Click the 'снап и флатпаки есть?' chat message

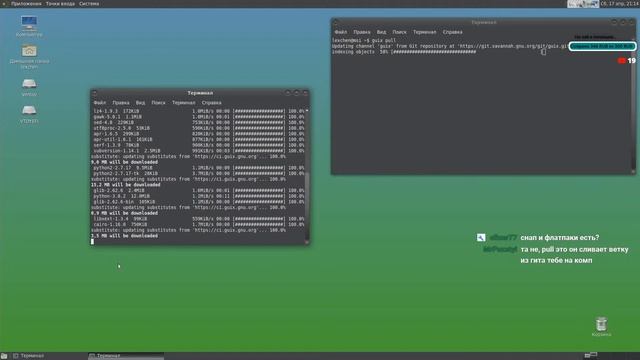click(x=560, y=238)
